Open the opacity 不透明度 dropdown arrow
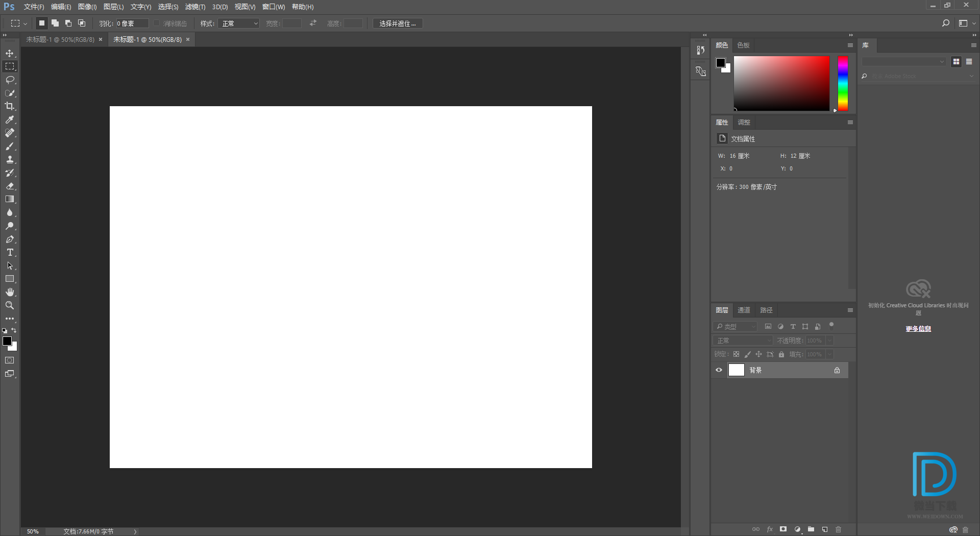 [829, 340]
